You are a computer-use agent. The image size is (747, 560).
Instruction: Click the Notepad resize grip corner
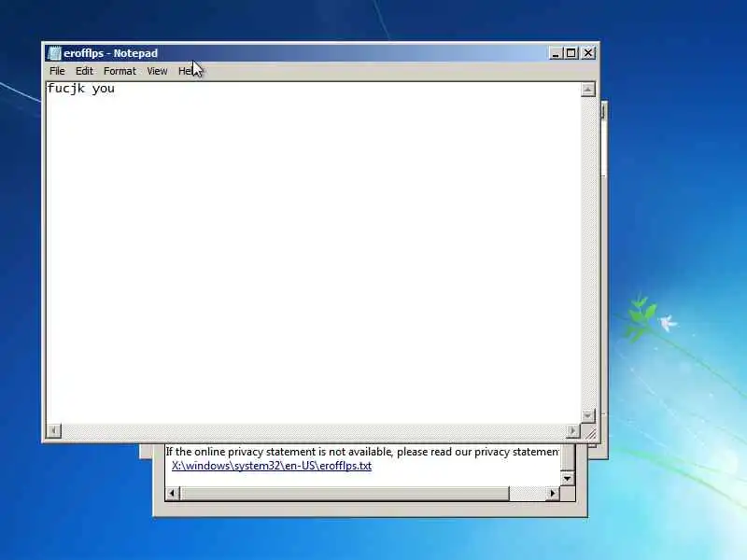point(589,431)
